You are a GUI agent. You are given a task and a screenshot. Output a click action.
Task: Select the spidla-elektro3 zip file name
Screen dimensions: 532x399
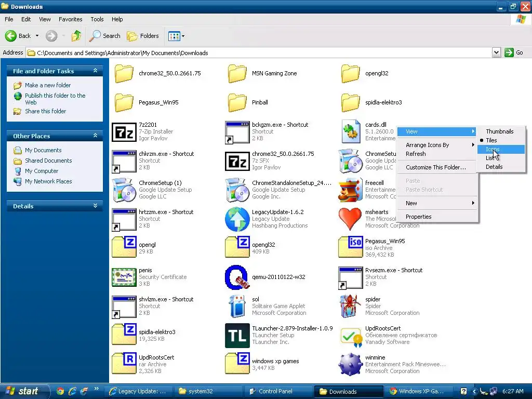click(x=157, y=332)
